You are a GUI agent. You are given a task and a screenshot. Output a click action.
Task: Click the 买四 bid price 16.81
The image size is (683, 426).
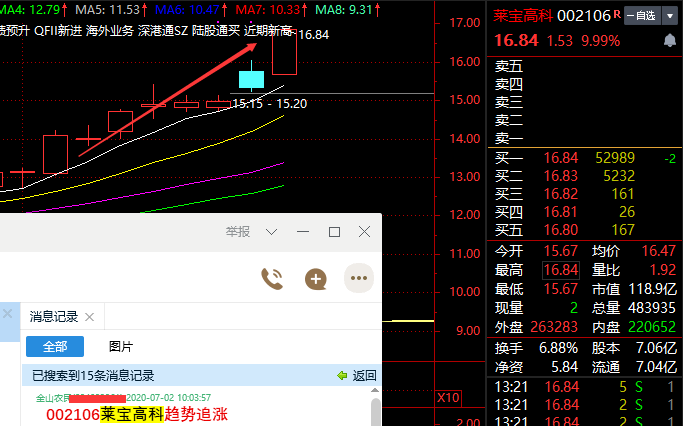(x=561, y=212)
